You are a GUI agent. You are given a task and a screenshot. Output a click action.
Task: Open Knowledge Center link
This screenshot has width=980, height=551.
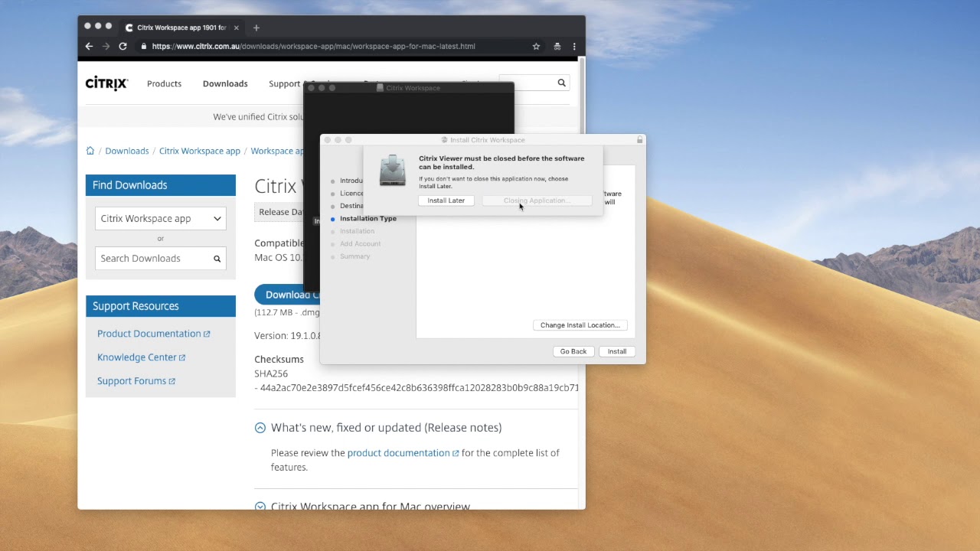pos(141,357)
